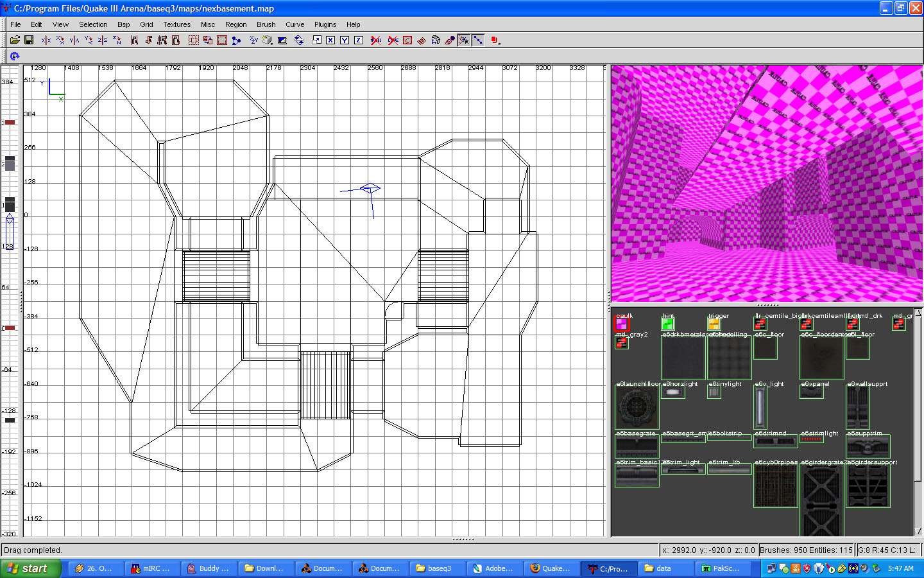Toggle the Clipper tool icon
The image size is (924, 578).
tap(236, 40)
